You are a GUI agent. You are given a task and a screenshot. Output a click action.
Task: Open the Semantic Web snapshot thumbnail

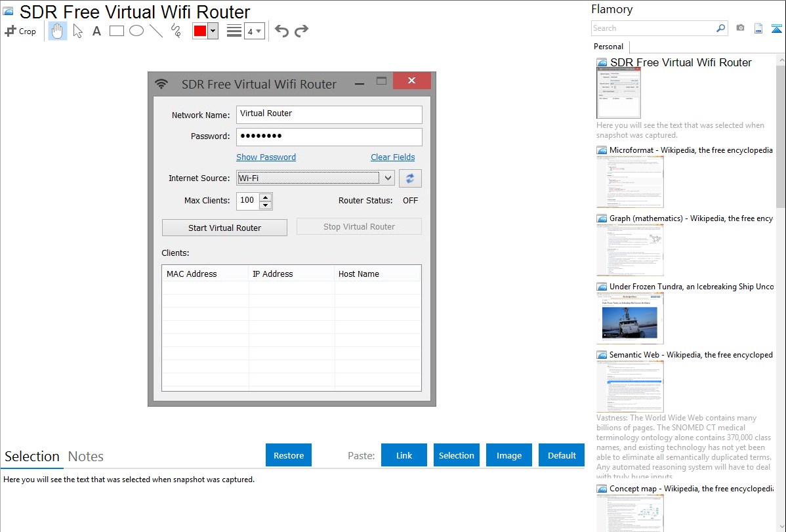coord(630,386)
